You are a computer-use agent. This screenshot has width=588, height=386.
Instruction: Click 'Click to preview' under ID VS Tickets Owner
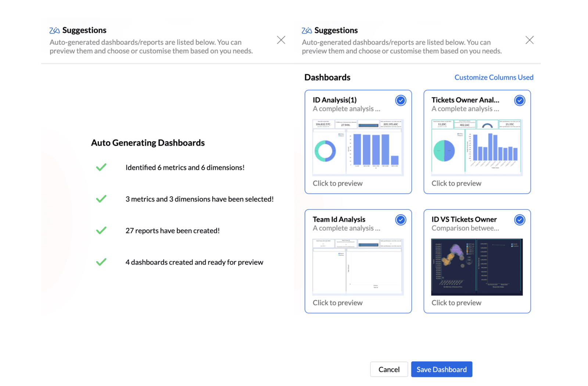456,303
